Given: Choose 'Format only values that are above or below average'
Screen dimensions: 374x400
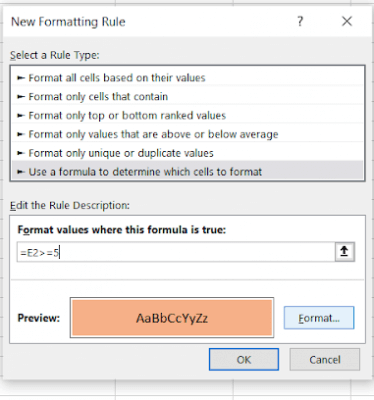Looking at the screenshot, I should tap(187, 134).
